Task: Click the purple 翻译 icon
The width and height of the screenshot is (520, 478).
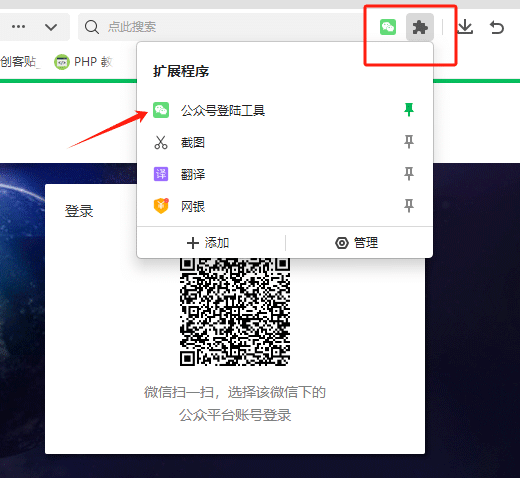Action: click(x=161, y=174)
